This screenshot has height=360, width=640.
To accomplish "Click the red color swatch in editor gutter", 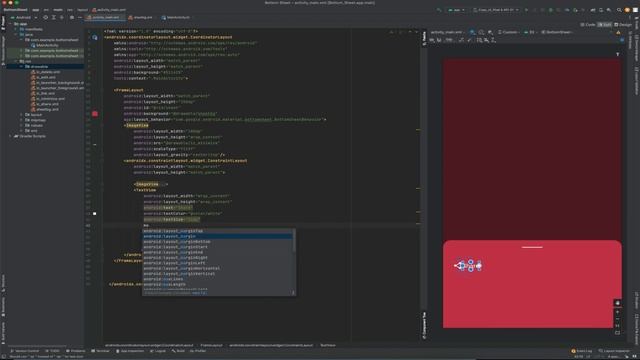I will pyautogui.click(x=95, y=114).
